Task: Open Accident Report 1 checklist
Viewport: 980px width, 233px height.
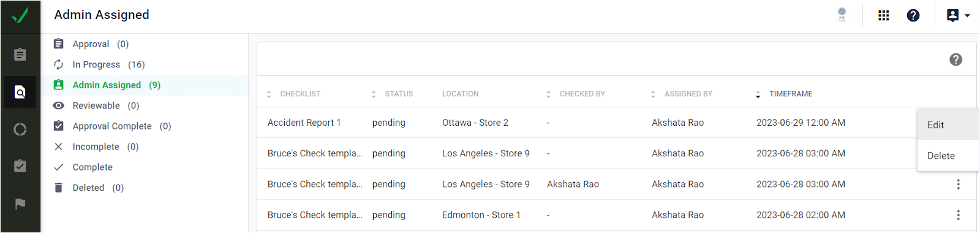Action: pos(304,123)
